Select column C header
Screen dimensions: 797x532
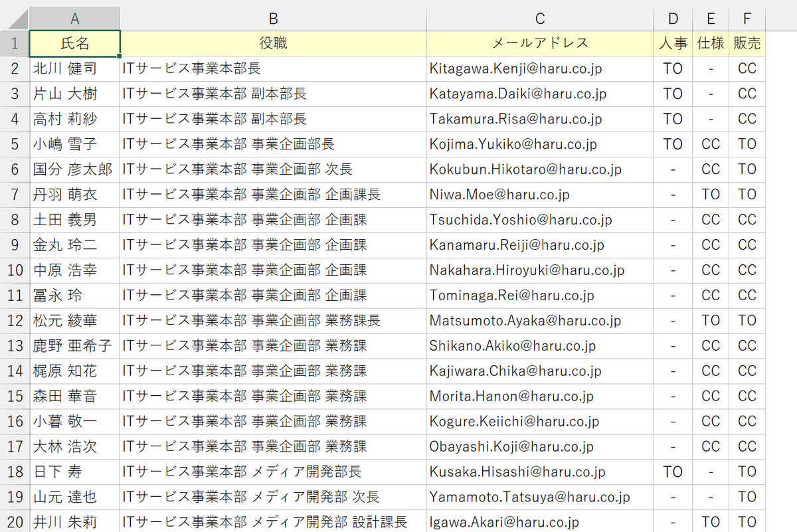point(540,18)
